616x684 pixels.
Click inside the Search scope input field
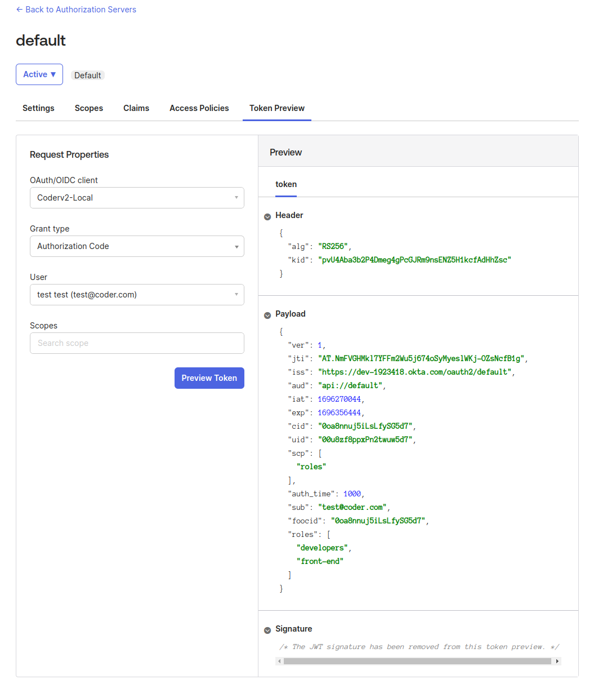click(136, 343)
